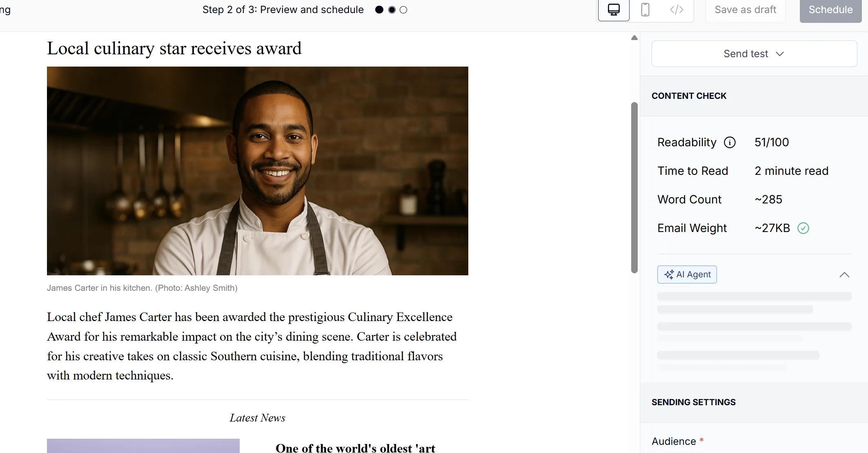
Task: Show the HTML code view
Action: [677, 10]
